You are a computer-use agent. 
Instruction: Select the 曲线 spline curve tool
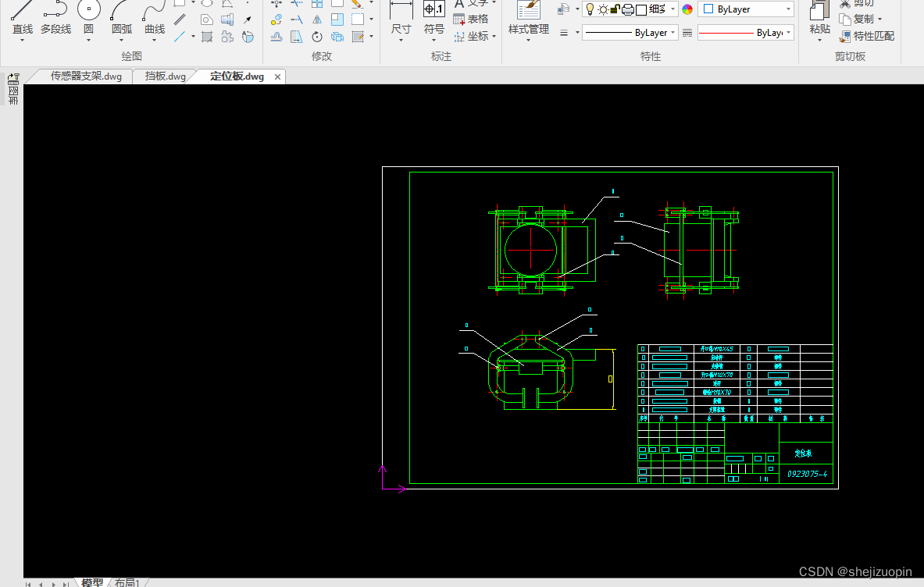pos(155,18)
